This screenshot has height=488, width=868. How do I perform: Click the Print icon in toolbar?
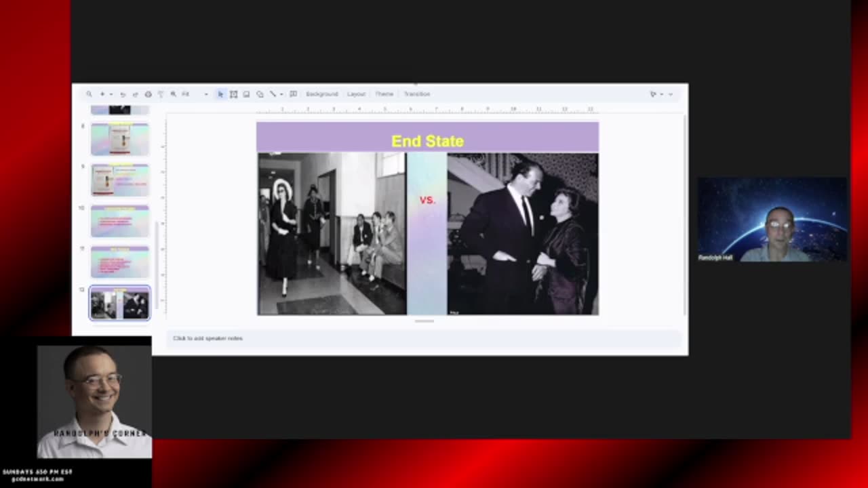point(148,94)
